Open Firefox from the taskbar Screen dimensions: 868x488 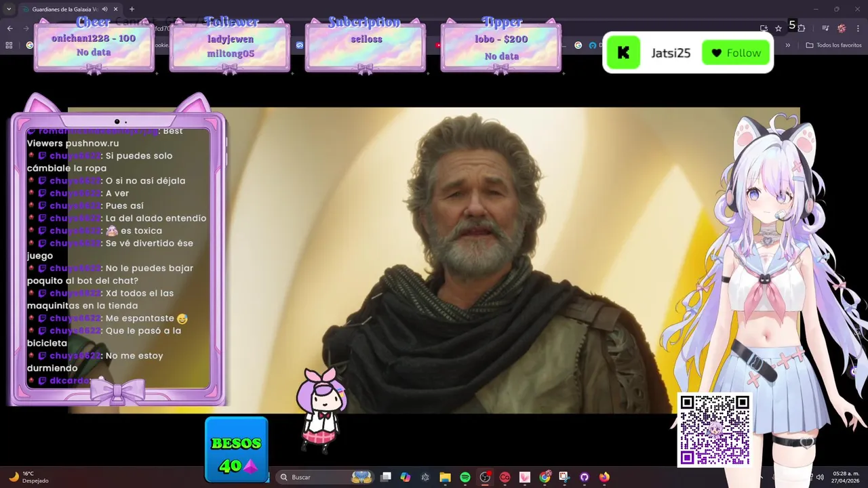(604, 477)
